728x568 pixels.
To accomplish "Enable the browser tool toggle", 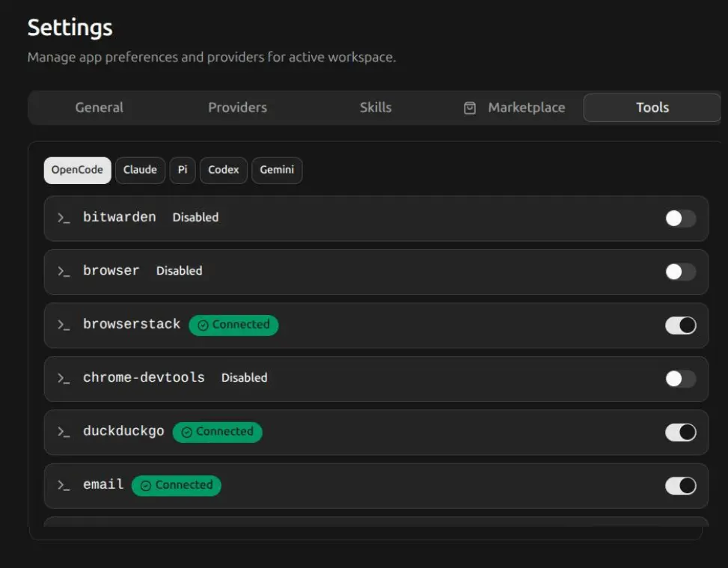I will pos(680,272).
